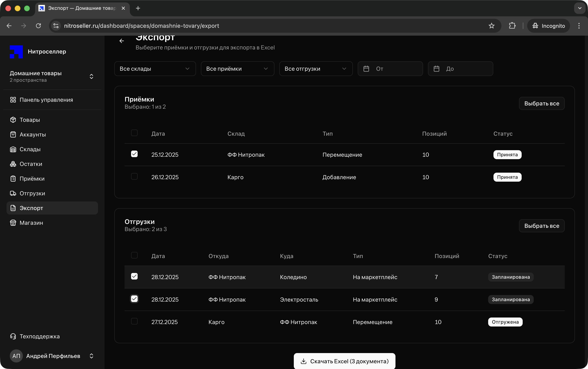Reload the page with the refresh icon

click(38, 26)
